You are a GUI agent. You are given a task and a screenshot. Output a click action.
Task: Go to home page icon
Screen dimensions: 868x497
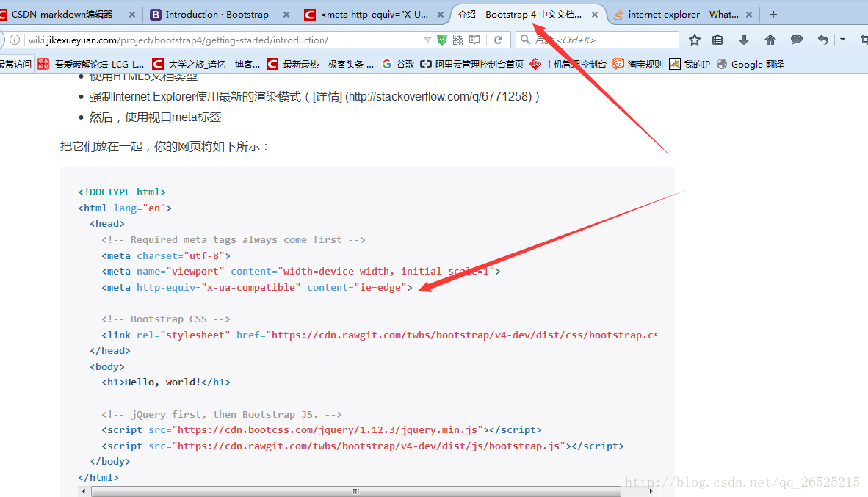coord(770,40)
